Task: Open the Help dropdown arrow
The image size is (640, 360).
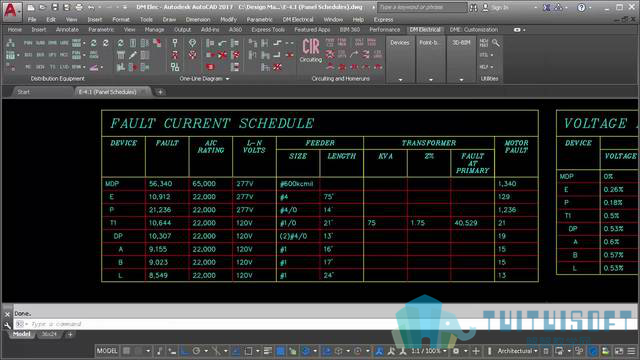Action: [x=590, y=7]
